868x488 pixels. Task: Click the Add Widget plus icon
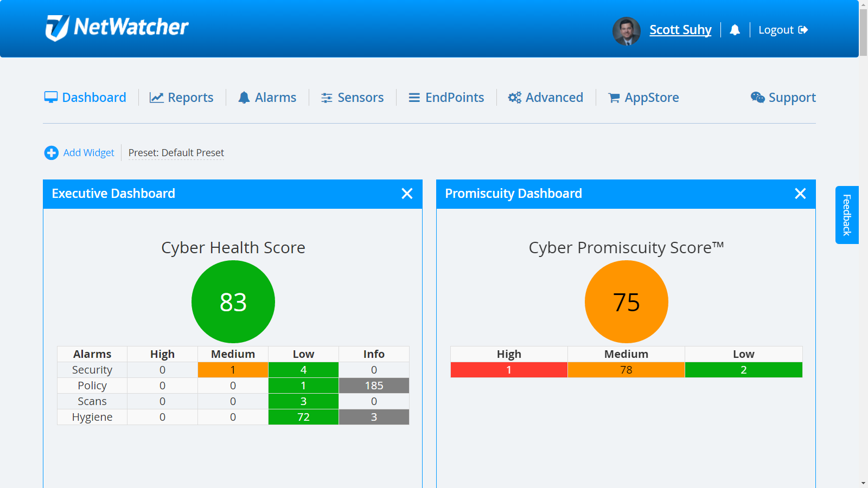[50, 152]
